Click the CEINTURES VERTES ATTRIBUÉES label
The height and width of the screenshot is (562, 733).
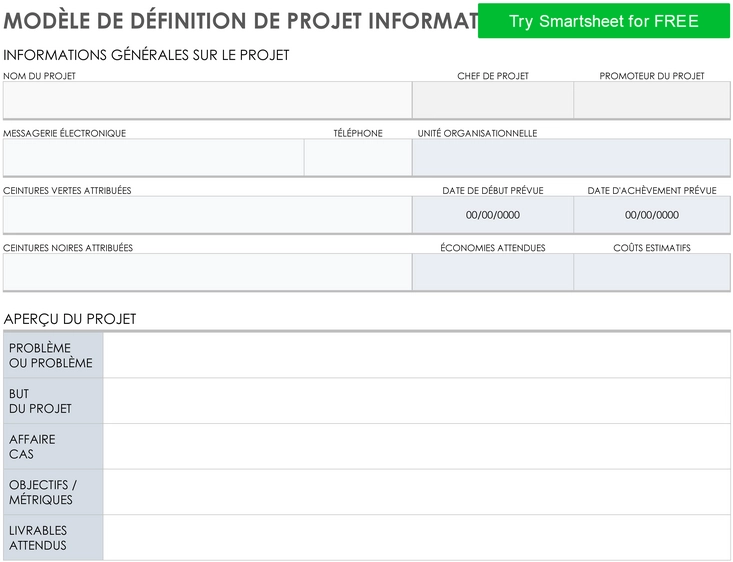click(67, 190)
